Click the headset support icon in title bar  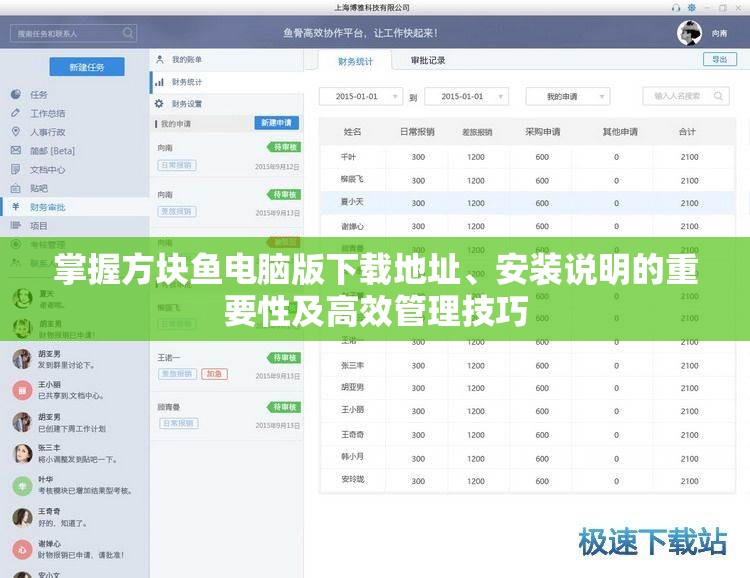click(676, 8)
